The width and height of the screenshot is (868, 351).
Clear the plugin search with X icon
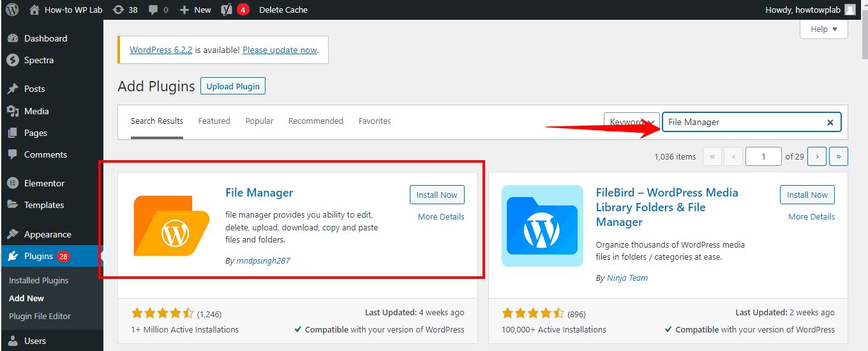click(x=830, y=123)
